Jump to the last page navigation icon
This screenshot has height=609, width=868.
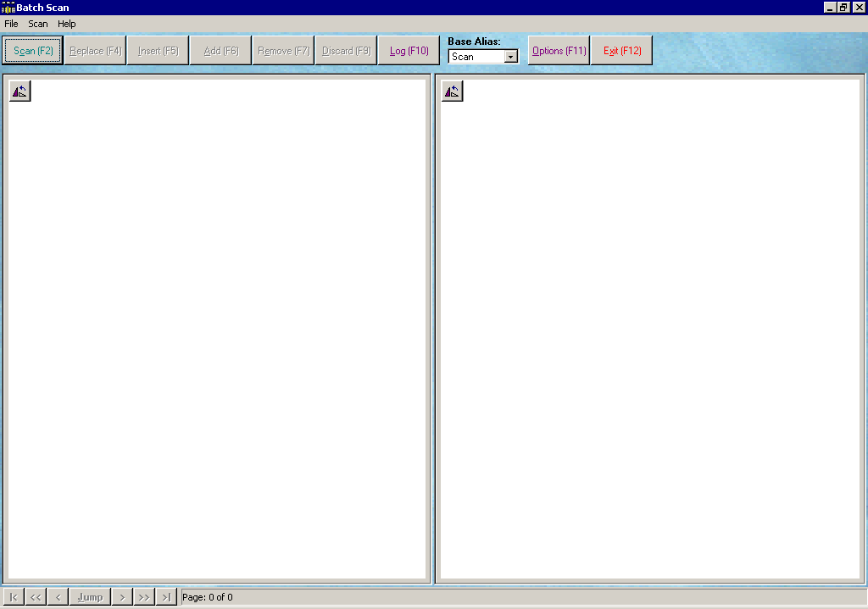166,596
